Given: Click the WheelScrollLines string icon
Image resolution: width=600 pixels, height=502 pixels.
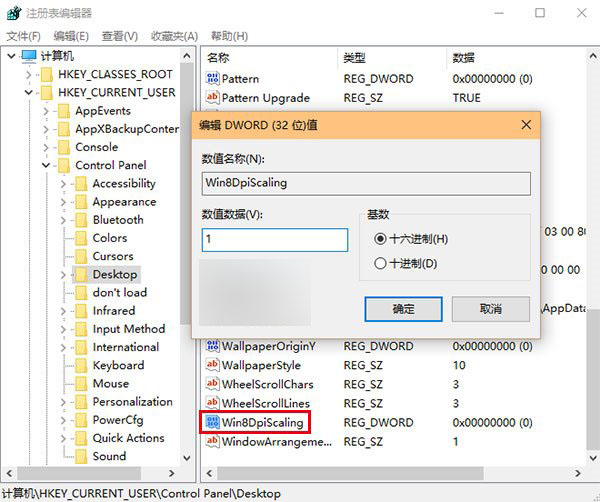Looking at the screenshot, I should click(212, 403).
